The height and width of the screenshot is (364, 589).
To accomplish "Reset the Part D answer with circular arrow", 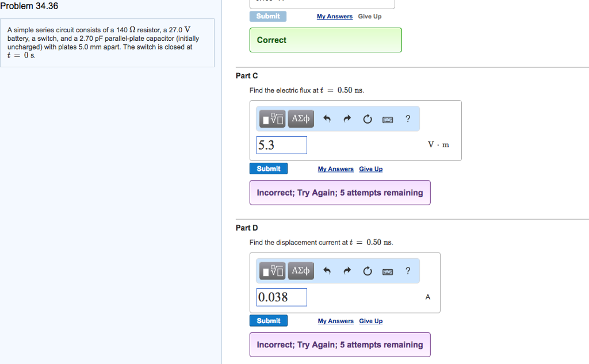I will click(368, 270).
